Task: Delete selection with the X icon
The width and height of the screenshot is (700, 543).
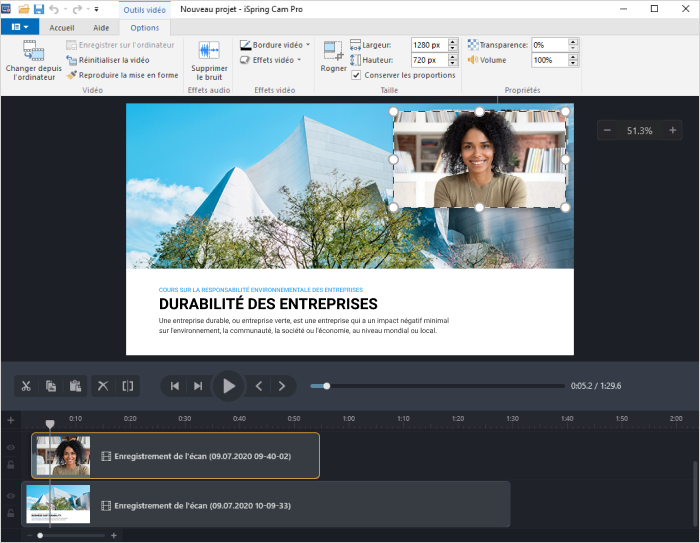Action: pyautogui.click(x=103, y=386)
